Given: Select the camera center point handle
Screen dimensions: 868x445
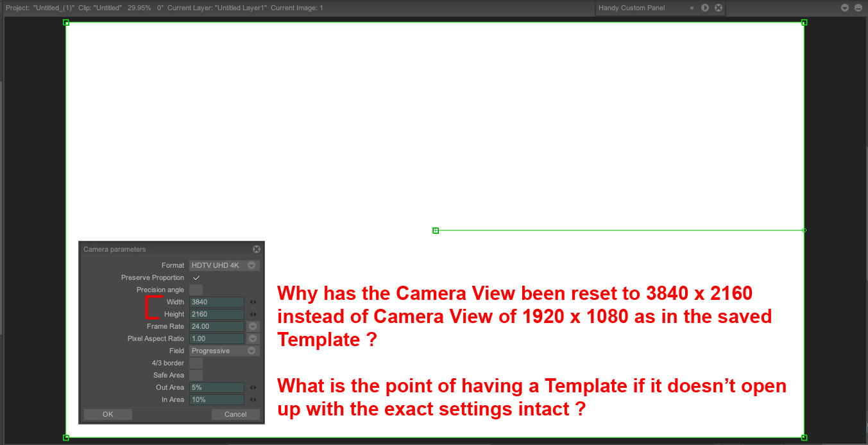Looking at the screenshot, I should coord(436,230).
